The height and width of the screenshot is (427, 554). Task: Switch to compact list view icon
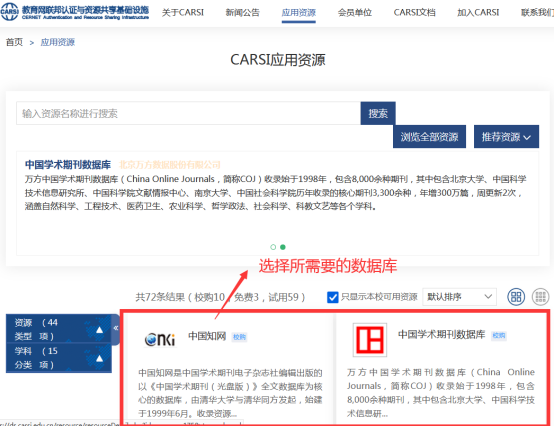540,297
